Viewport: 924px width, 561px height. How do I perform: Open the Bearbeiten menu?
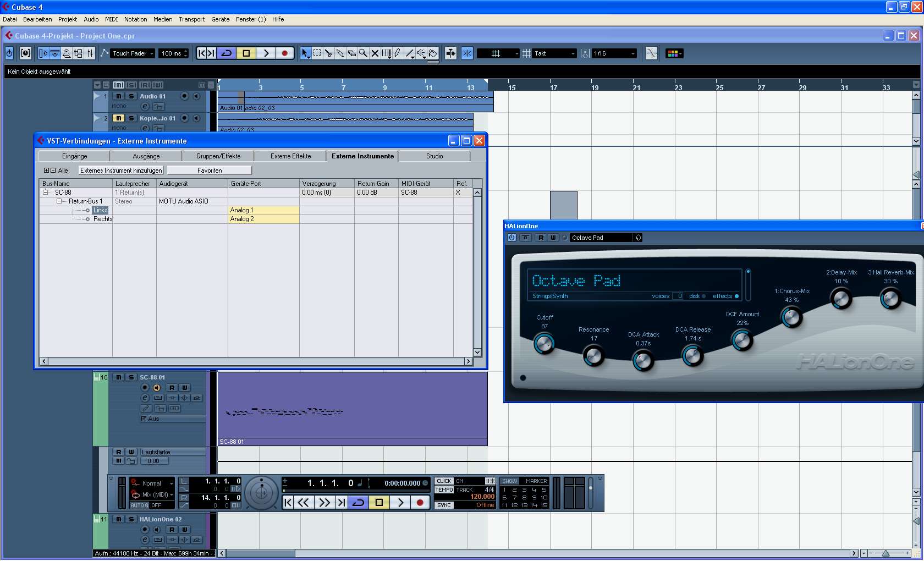click(37, 19)
